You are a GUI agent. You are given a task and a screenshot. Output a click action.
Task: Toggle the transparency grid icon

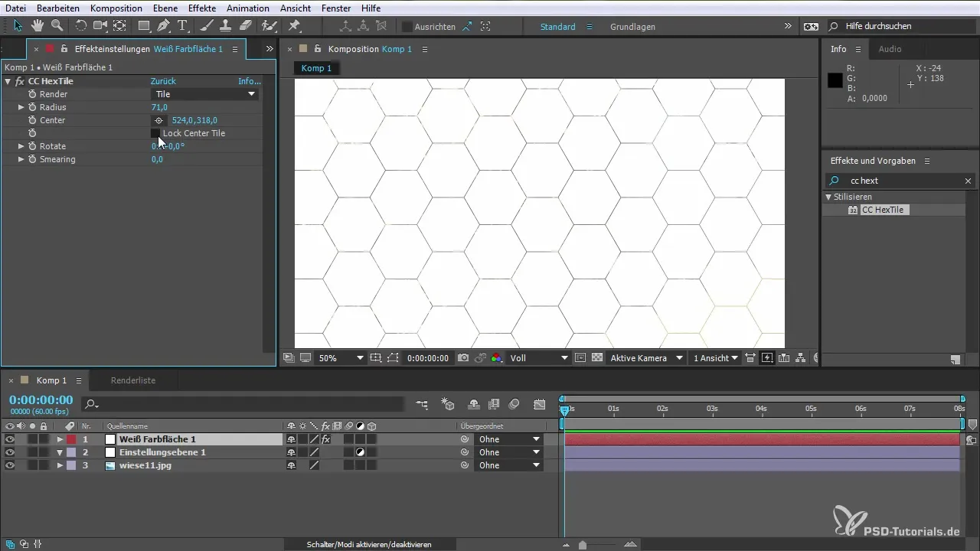pos(597,358)
